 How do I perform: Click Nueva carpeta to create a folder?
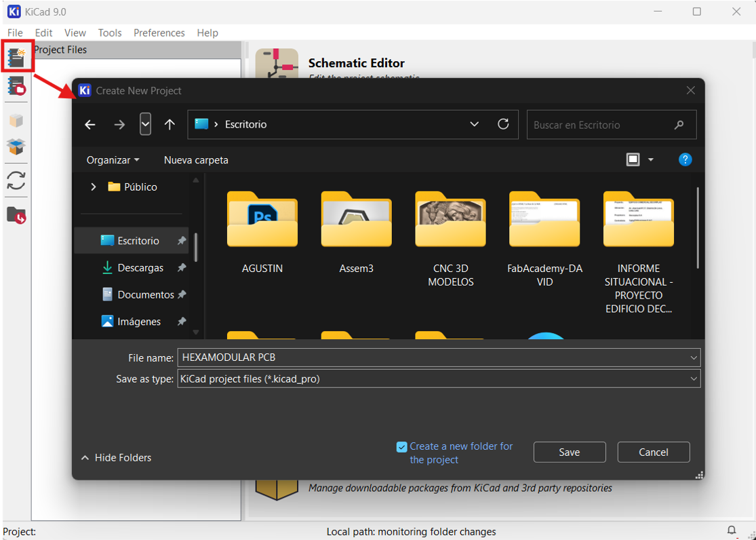click(x=196, y=159)
